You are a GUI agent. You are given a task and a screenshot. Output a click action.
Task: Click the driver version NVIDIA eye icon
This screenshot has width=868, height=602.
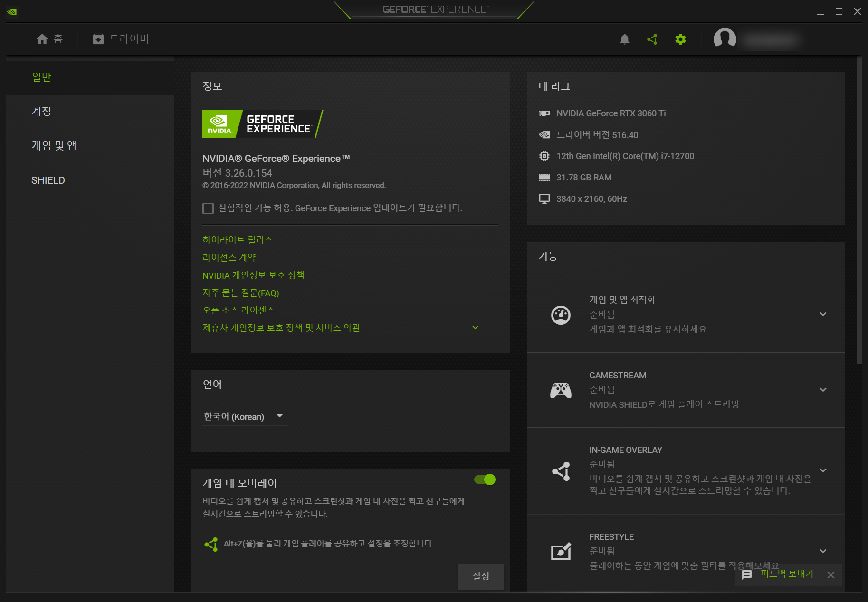click(544, 135)
